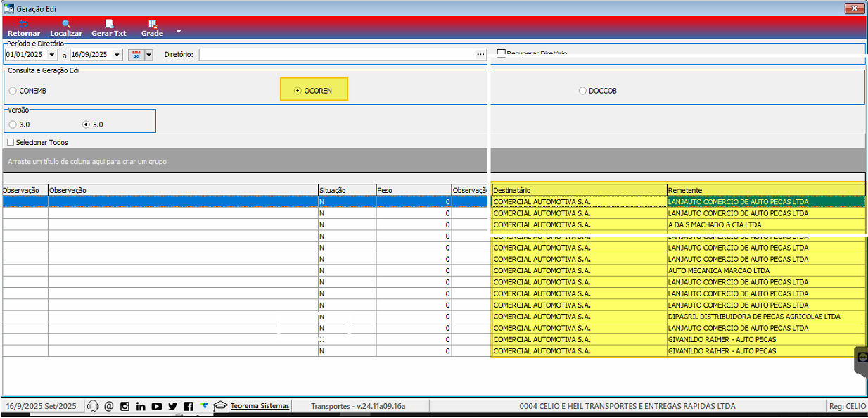This screenshot has height=418, width=868.
Task: Expand the end date 16/09/2025 dropdown
Action: [117, 55]
